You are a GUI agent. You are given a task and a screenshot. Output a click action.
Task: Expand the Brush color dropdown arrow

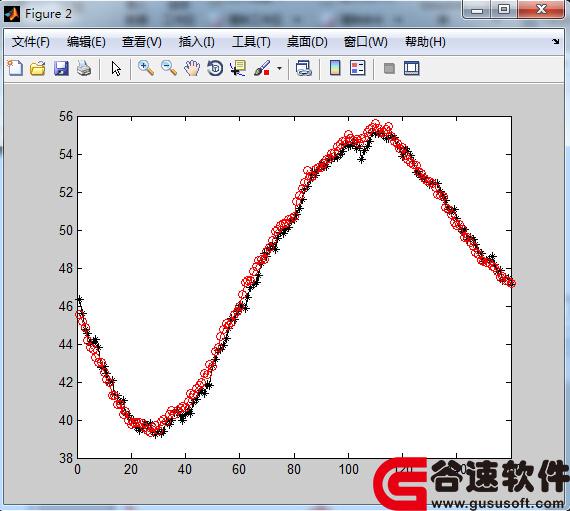(x=279, y=68)
